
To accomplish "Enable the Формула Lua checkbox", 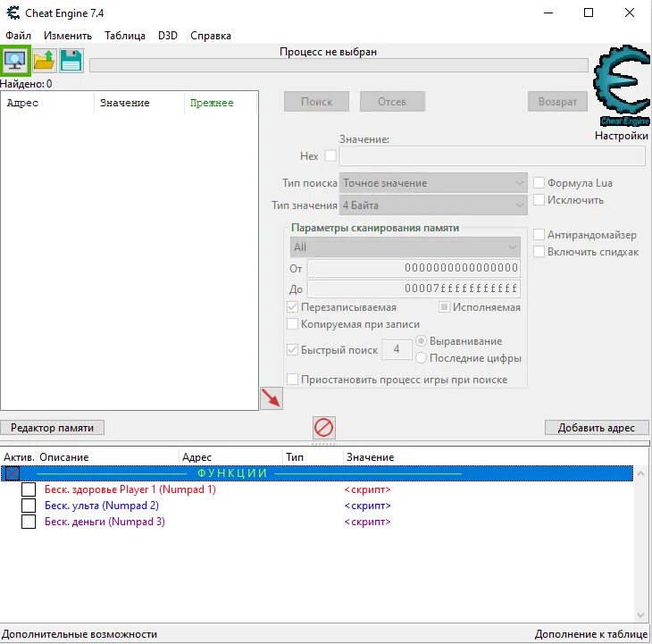I will pos(539,182).
